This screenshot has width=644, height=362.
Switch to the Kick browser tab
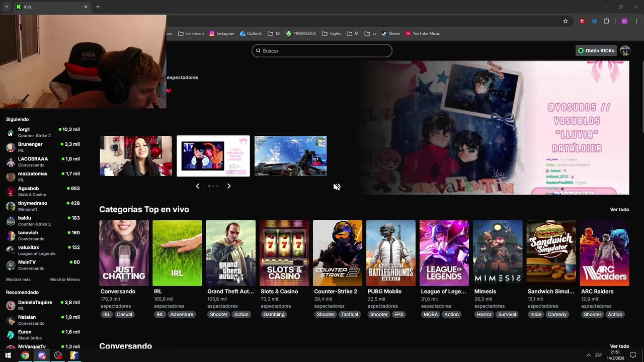(x=51, y=7)
